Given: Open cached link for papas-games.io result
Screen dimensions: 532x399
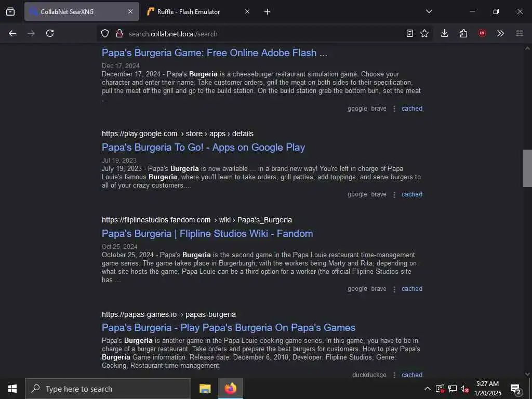Looking at the screenshot, I should [412, 375].
